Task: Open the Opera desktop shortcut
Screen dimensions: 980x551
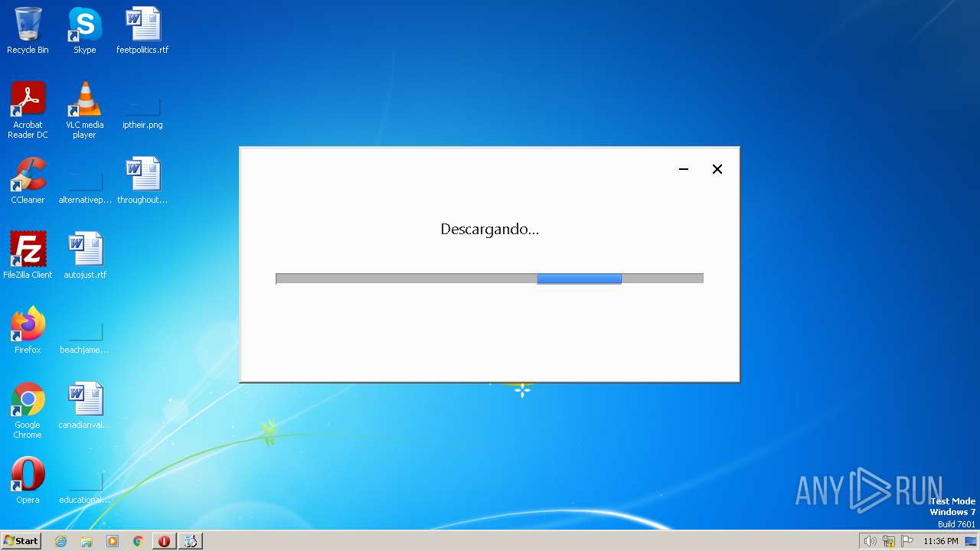Action: click(x=28, y=481)
